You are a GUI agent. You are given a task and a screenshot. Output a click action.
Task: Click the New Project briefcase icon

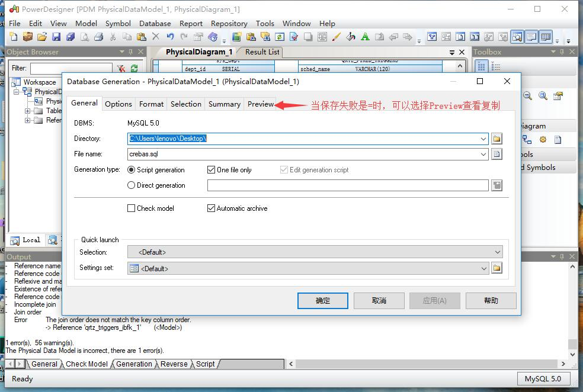click(x=27, y=37)
